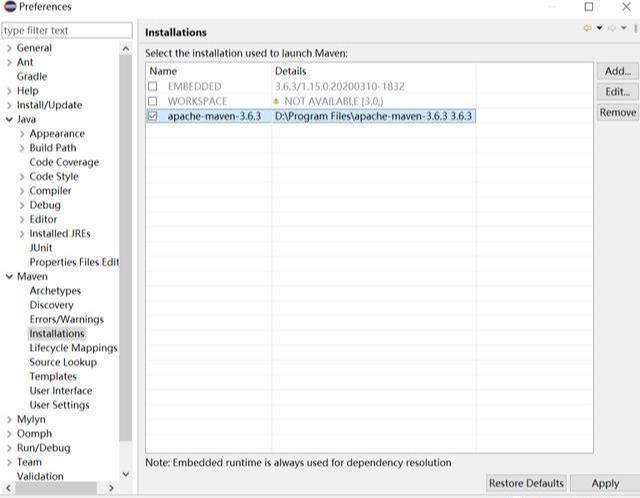The image size is (640, 498).
Task: Expand the Editor node under Java
Action: pyautogui.click(x=22, y=220)
